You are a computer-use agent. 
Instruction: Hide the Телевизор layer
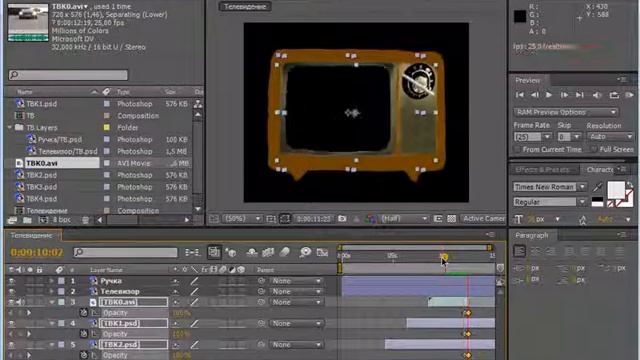(x=11, y=291)
